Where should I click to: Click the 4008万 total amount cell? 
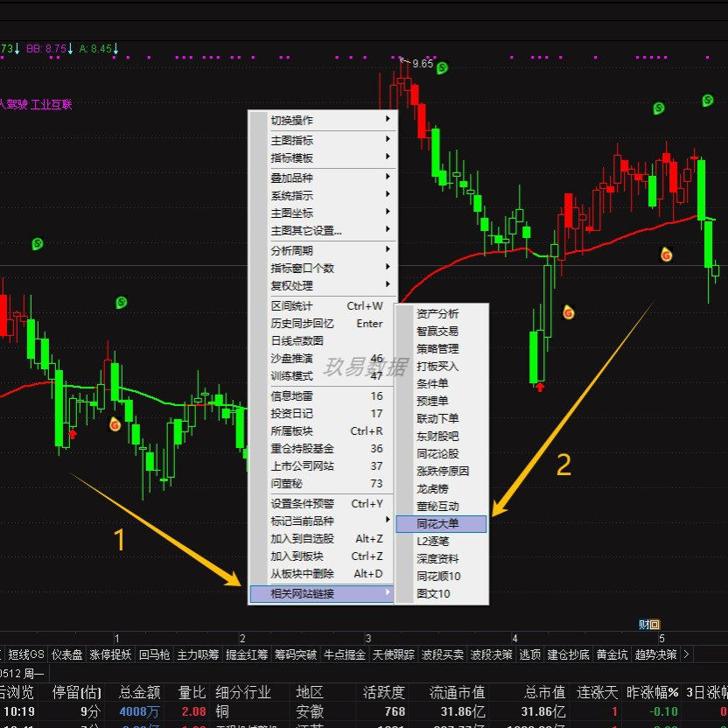pyautogui.click(x=139, y=711)
